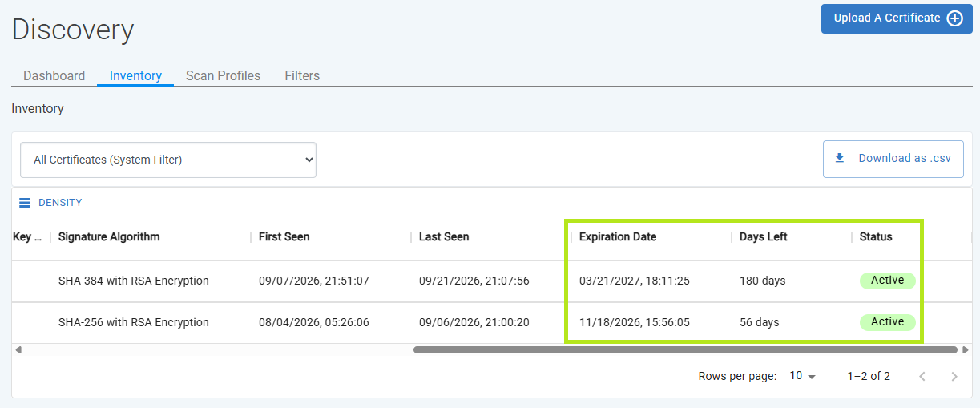
Task: Click expiration date 11/18/2026, 15:56:05
Action: (635, 323)
